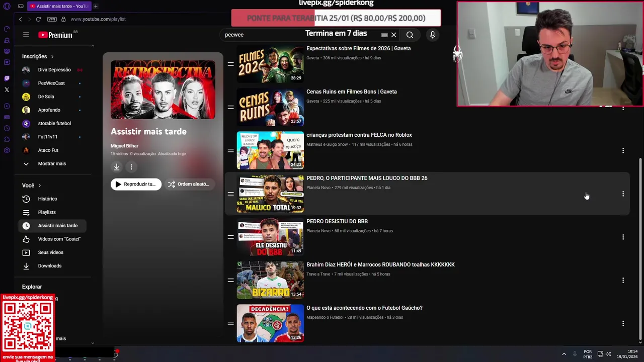Open the Opera main menu logo

(7, 6)
